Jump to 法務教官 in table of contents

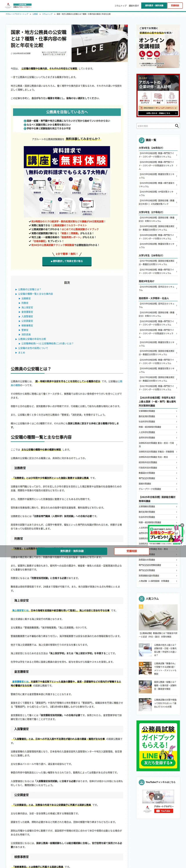[26, 299]
